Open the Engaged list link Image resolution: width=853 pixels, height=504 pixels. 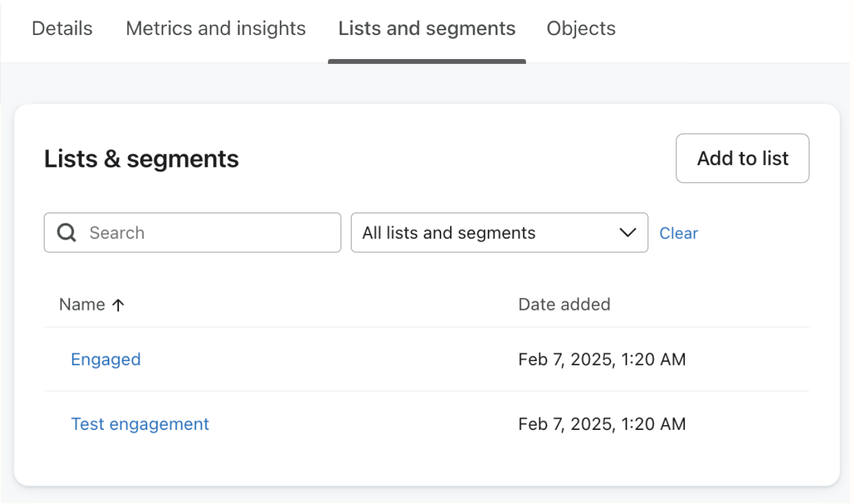[x=106, y=359]
